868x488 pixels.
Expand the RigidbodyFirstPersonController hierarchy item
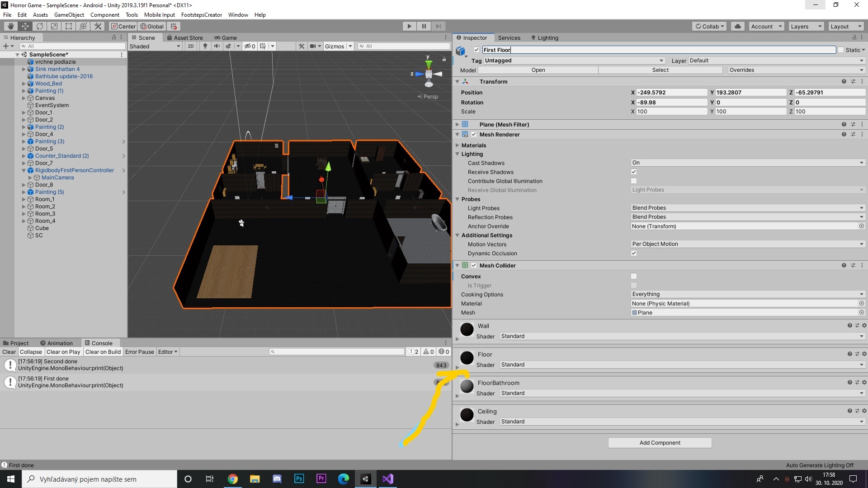coord(24,170)
